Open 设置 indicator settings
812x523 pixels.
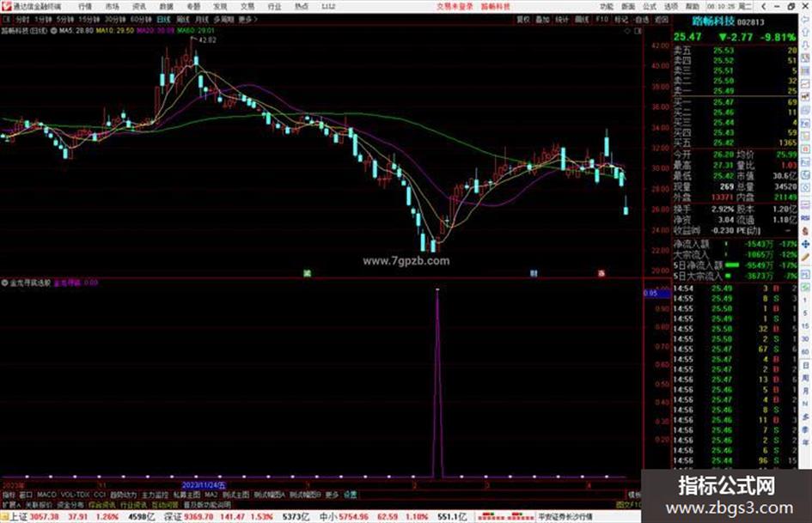point(350,495)
